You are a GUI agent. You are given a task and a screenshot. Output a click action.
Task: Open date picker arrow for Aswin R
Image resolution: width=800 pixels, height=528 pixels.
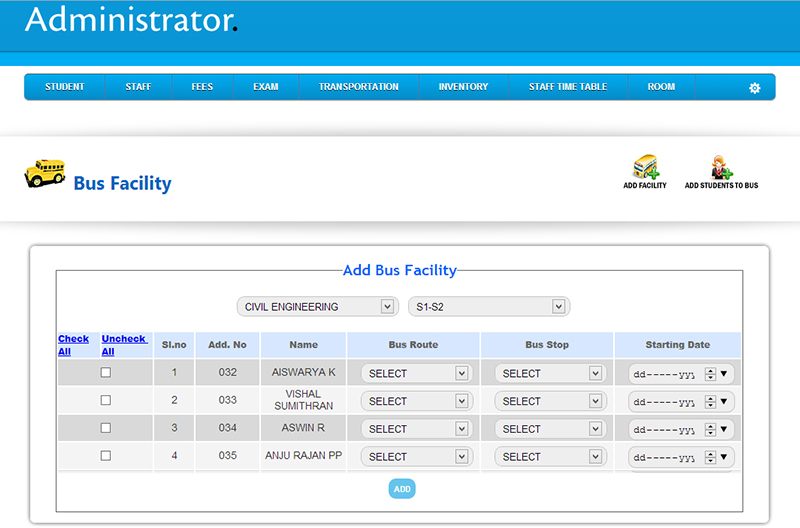pyautogui.click(x=724, y=429)
